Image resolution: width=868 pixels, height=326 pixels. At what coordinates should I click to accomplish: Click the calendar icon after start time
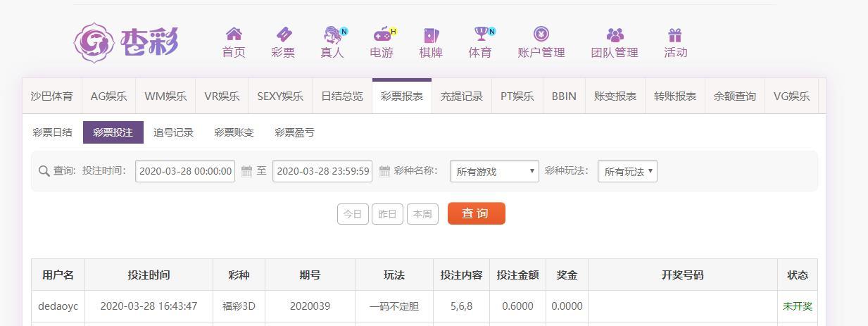(246, 170)
